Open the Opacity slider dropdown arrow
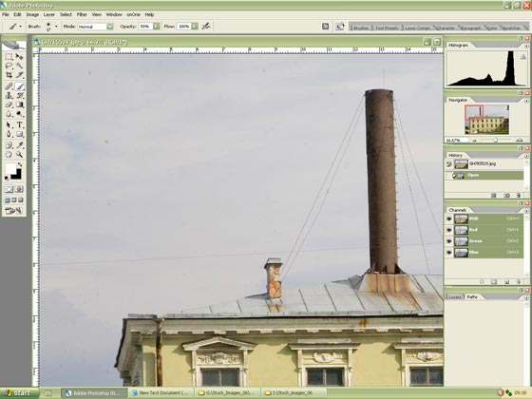Image resolution: width=532 pixels, height=399 pixels. 157,27
